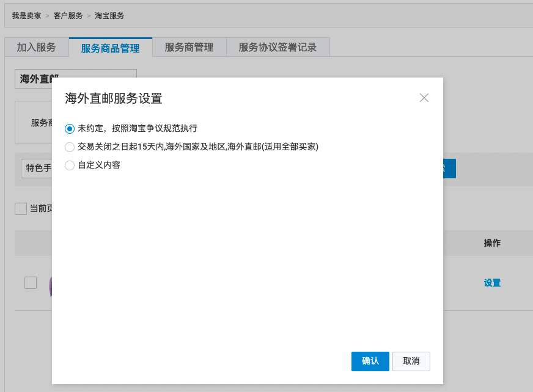Click the 海外直邮服务设置 dialog title
Image resolution: width=533 pixels, height=392 pixels.
click(114, 98)
